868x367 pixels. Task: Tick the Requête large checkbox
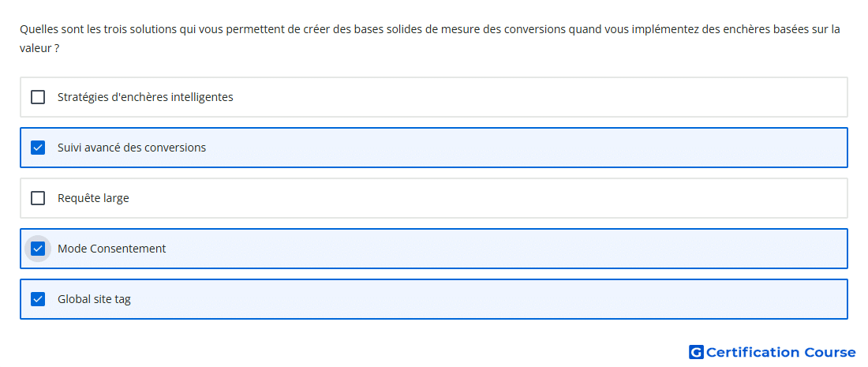tap(38, 198)
